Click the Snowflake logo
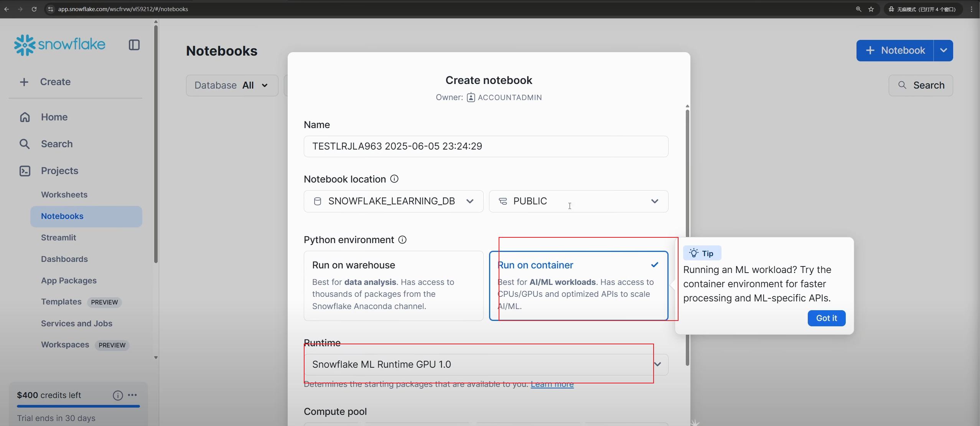Screen dimensions: 980x426 59,45
